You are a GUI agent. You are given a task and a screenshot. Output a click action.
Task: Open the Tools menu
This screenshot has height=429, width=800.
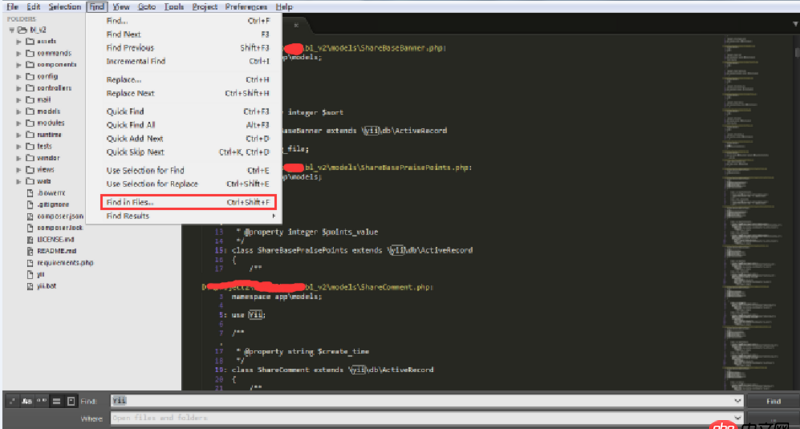pyautogui.click(x=174, y=7)
